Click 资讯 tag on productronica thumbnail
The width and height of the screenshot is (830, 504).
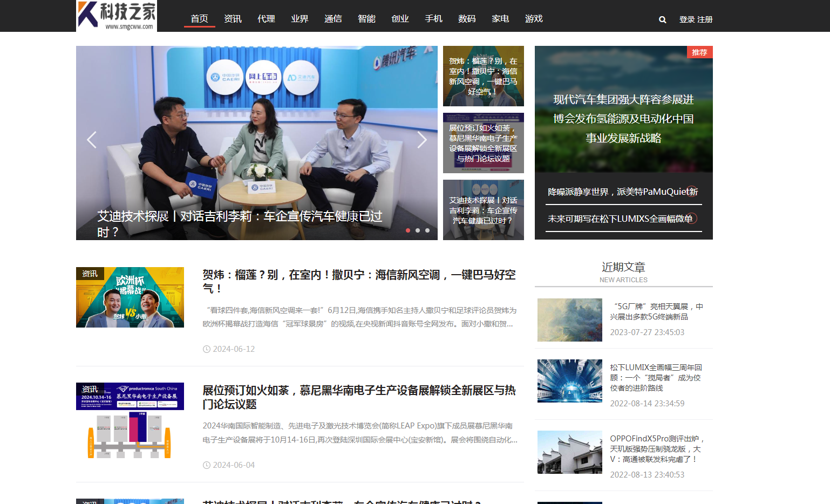90,389
